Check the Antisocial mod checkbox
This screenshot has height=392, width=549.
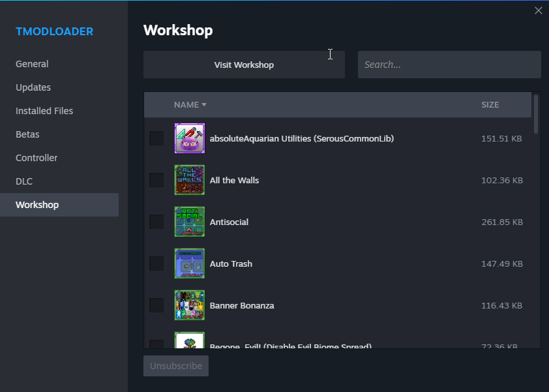[156, 222]
